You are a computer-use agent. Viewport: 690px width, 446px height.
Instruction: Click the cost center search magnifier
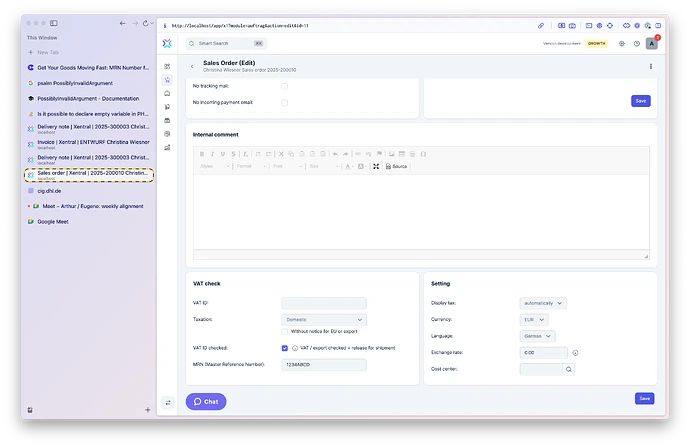(569, 369)
